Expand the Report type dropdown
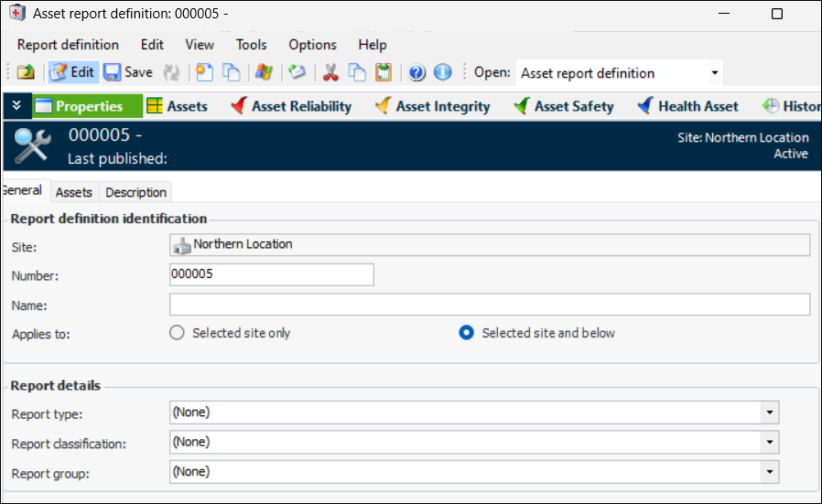The image size is (822, 504). (769, 413)
